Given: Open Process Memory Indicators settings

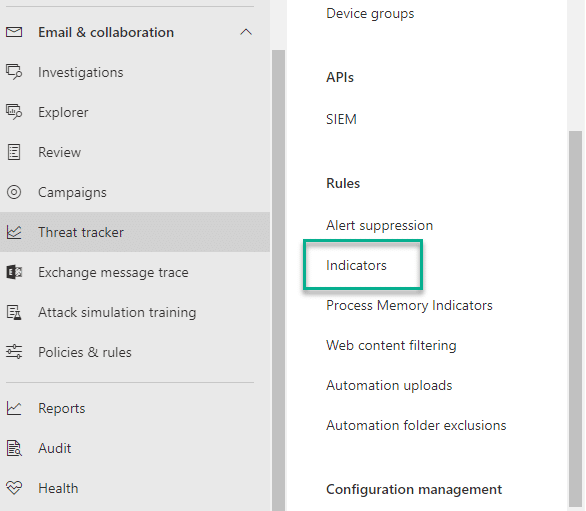Looking at the screenshot, I should [x=409, y=305].
